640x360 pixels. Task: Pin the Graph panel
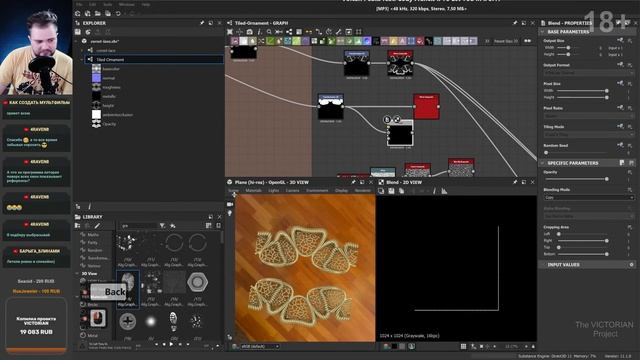pyautogui.click(x=515, y=23)
